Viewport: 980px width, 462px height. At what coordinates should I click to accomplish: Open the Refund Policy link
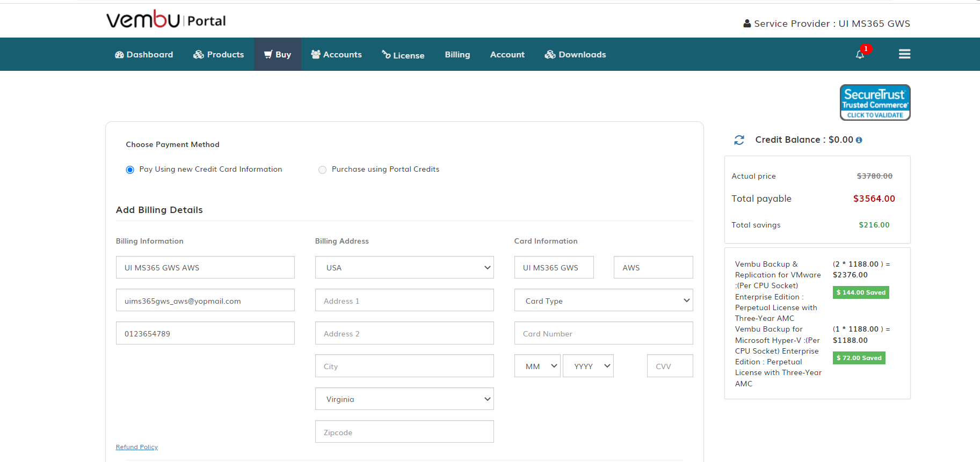pyautogui.click(x=137, y=447)
